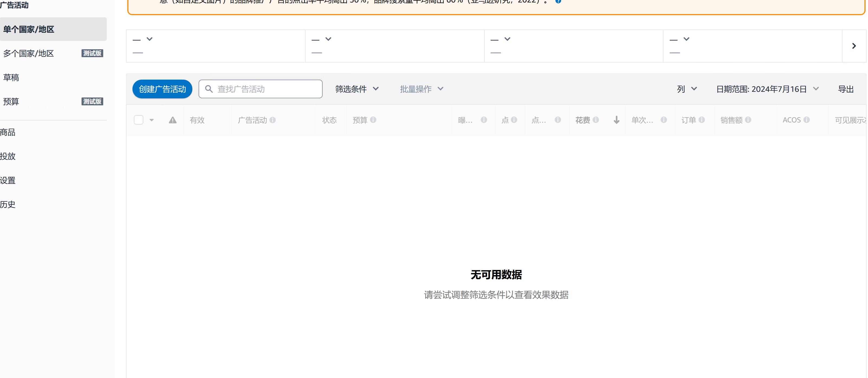Click the 创建广告活动 button
The height and width of the screenshot is (378, 868).
163,89
